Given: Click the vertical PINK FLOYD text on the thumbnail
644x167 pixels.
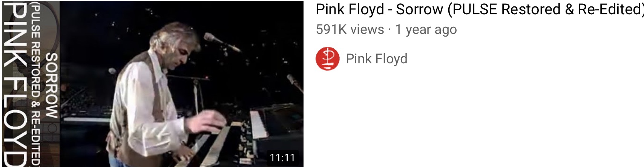Looking at the screenshot, I should pos(14,84).
